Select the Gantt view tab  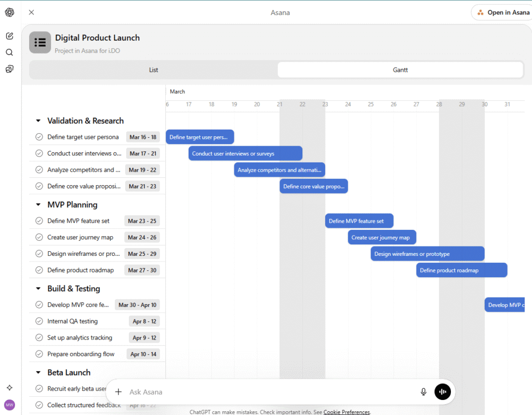point(400,69)
